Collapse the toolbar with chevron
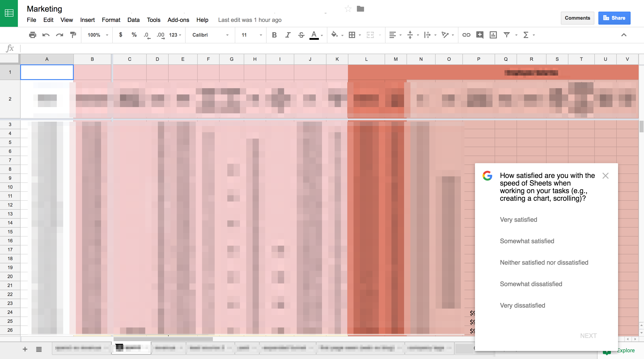Screen dimensions: 644x359 pos(624,35)
